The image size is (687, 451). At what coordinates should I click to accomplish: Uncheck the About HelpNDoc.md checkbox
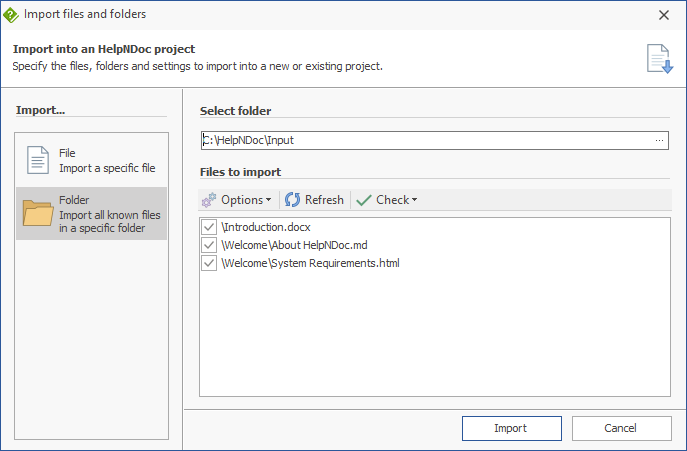[x=209, y=245]
